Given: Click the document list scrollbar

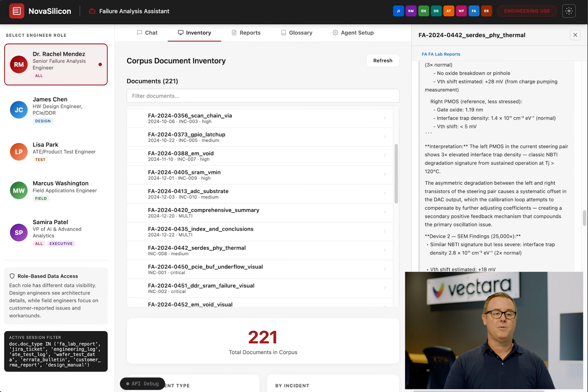Looking at the screenshot, I should [x=396, y=174].
